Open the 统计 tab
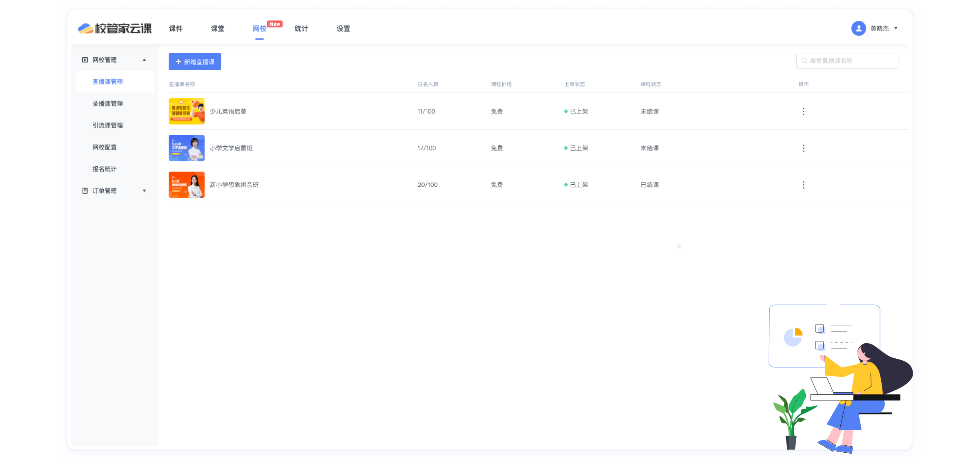 301,29
